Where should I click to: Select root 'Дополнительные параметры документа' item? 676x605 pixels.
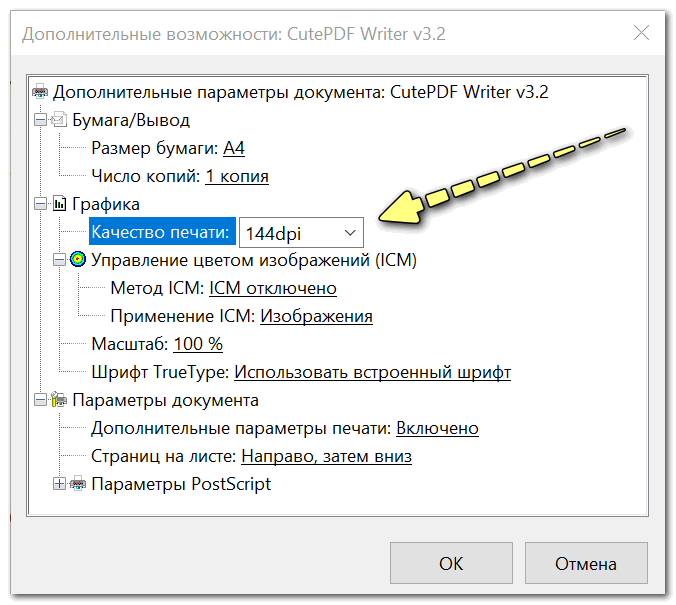point(300,92)
